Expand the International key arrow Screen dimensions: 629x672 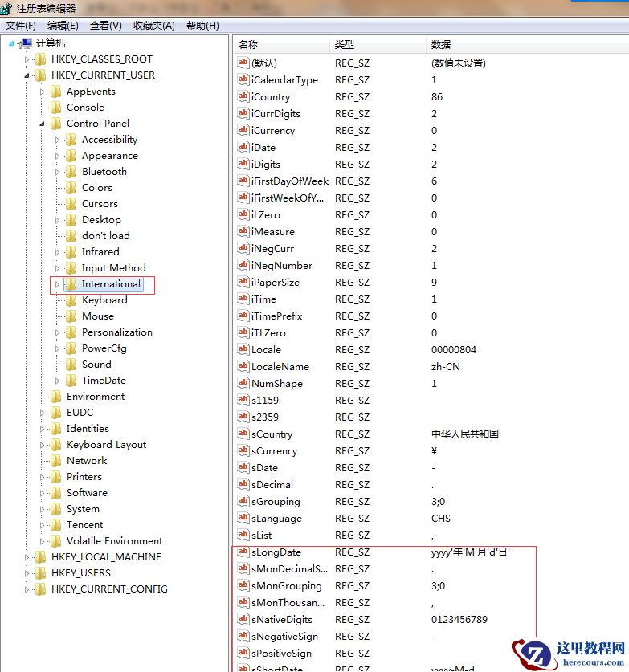57,284
